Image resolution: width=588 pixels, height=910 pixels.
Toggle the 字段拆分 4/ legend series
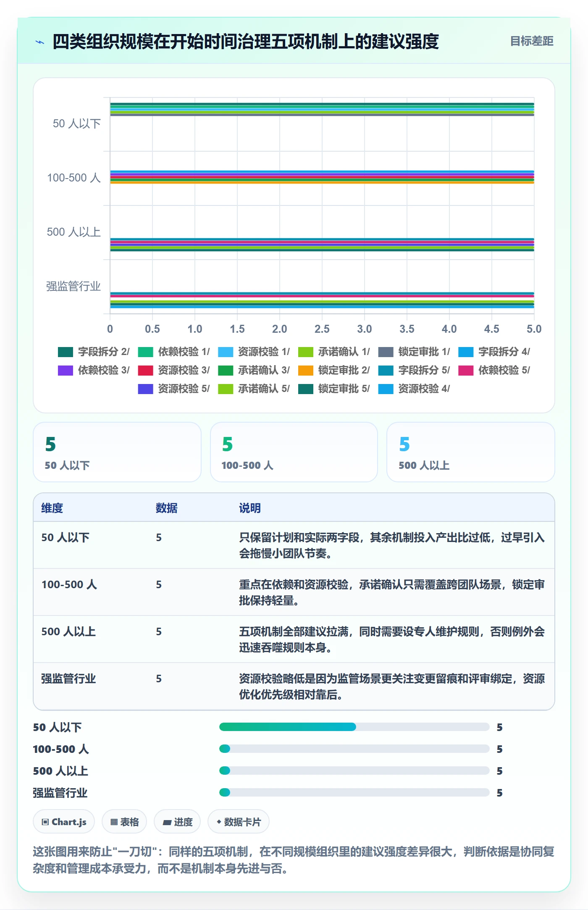[x=494, y=352]
